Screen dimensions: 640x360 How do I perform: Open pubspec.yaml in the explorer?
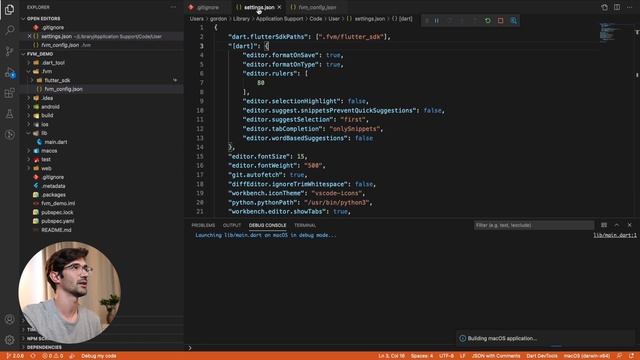tap(58, 221)
